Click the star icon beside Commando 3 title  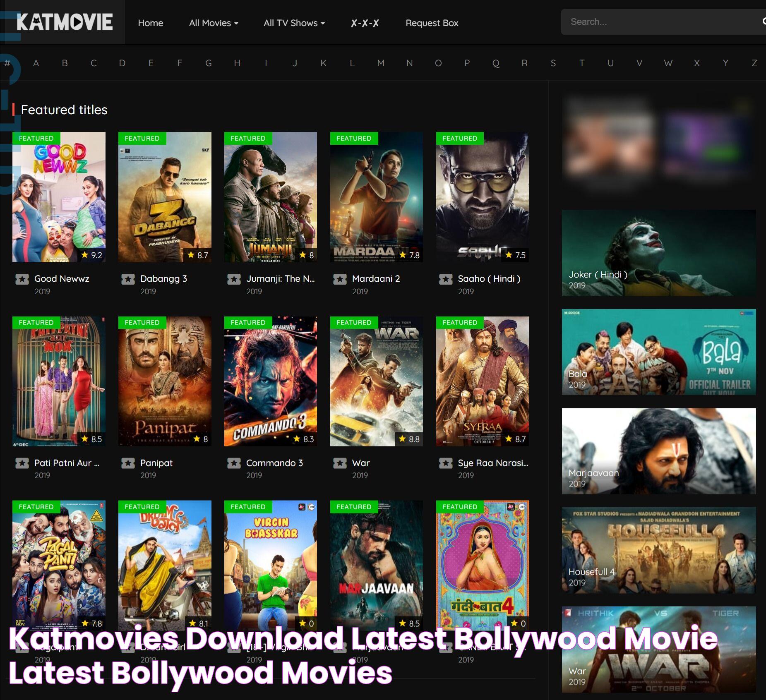(x=234, y=463)
